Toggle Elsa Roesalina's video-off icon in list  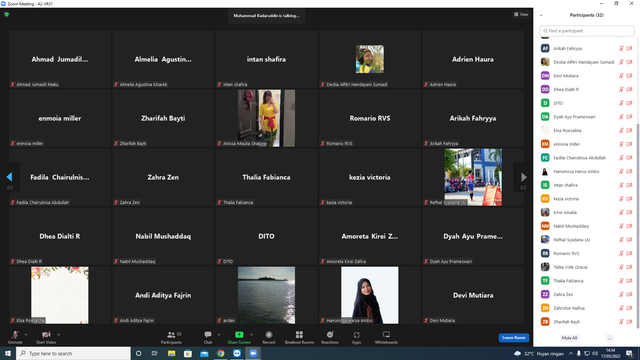pos(629,130)
